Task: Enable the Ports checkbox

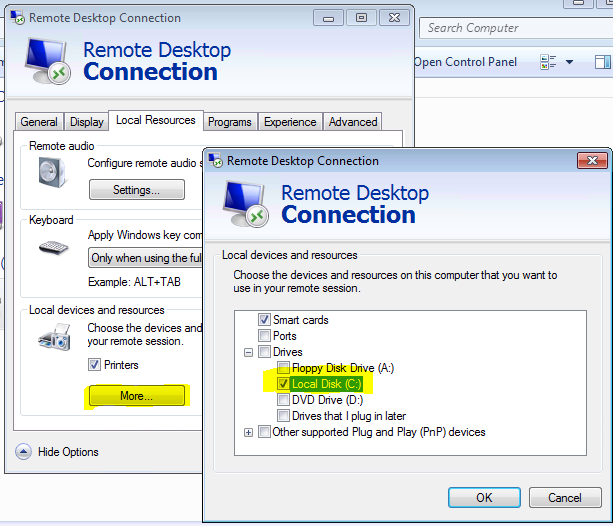Action: [264, 336]
